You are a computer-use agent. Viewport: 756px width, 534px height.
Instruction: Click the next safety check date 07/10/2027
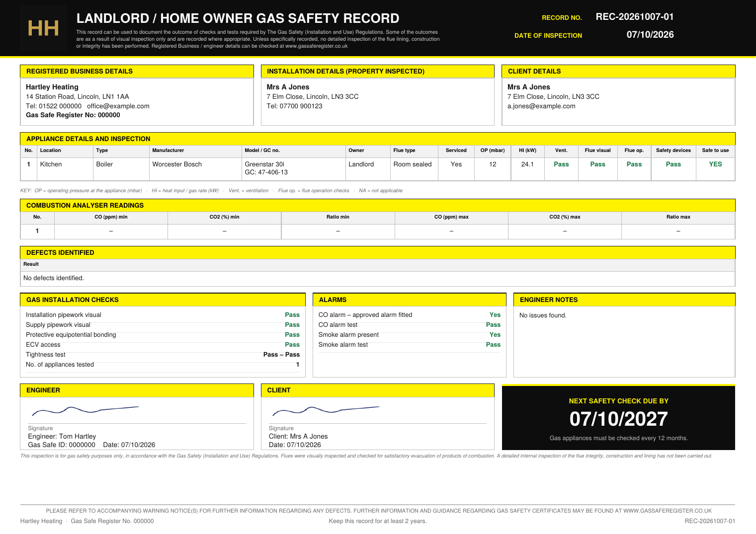619,419
